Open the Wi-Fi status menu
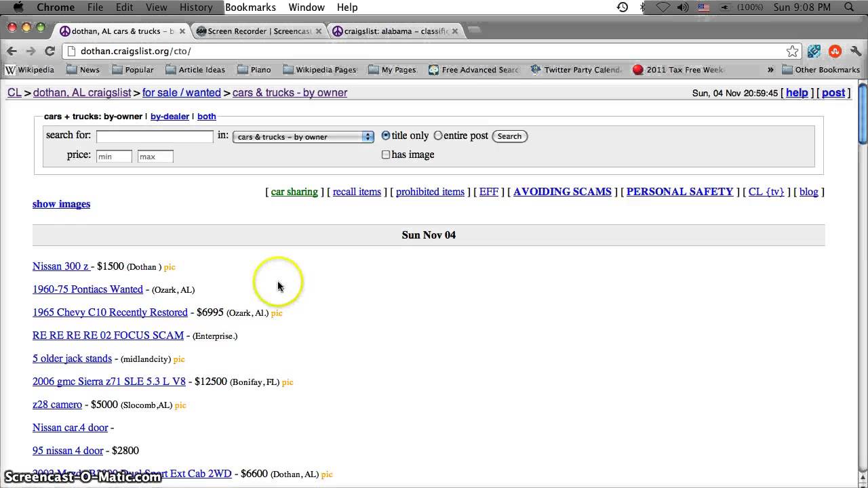The height and width of the screenshot is (488, 868). click(x=663, y=7)
